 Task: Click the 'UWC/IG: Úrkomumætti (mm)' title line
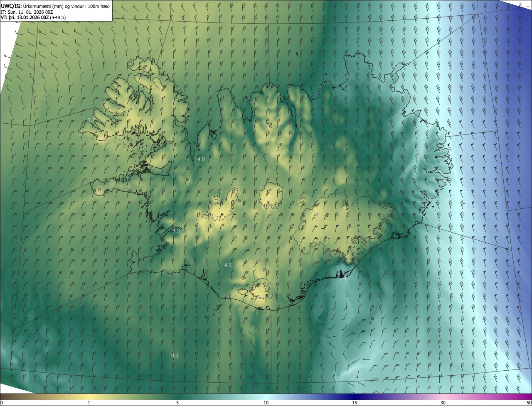(x=55, y=5)
